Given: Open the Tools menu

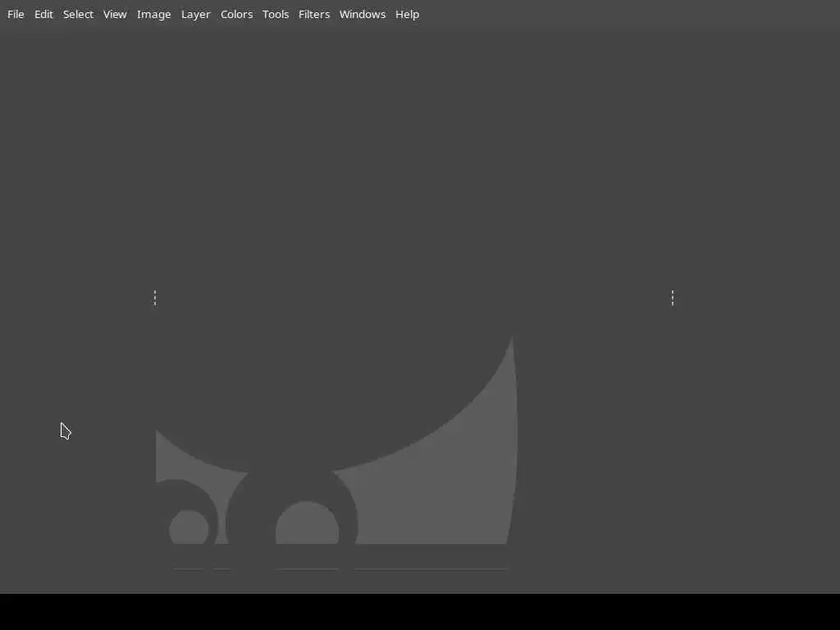Looking at the screenshot, I should [x=276, y=15].
